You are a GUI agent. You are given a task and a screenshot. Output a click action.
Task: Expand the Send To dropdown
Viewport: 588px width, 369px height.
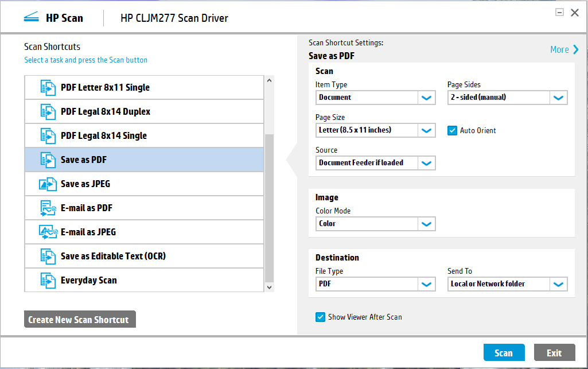(558, 284)
